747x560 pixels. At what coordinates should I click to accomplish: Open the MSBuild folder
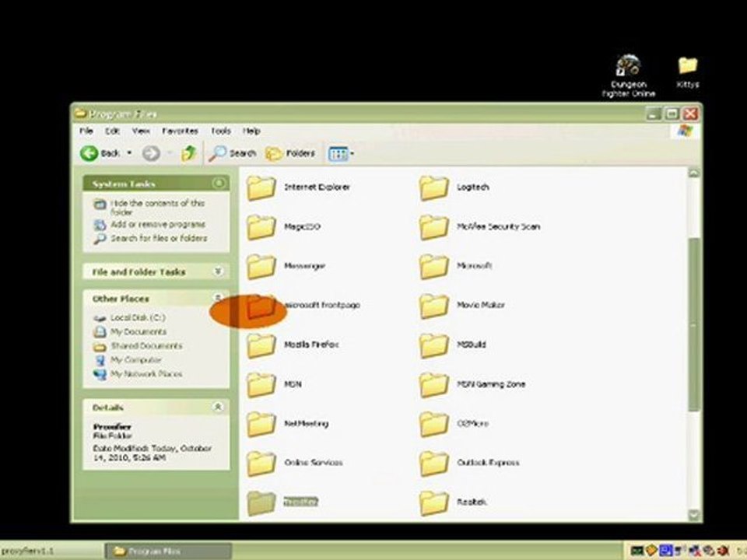pyautogui.click(x=452, y=345)
